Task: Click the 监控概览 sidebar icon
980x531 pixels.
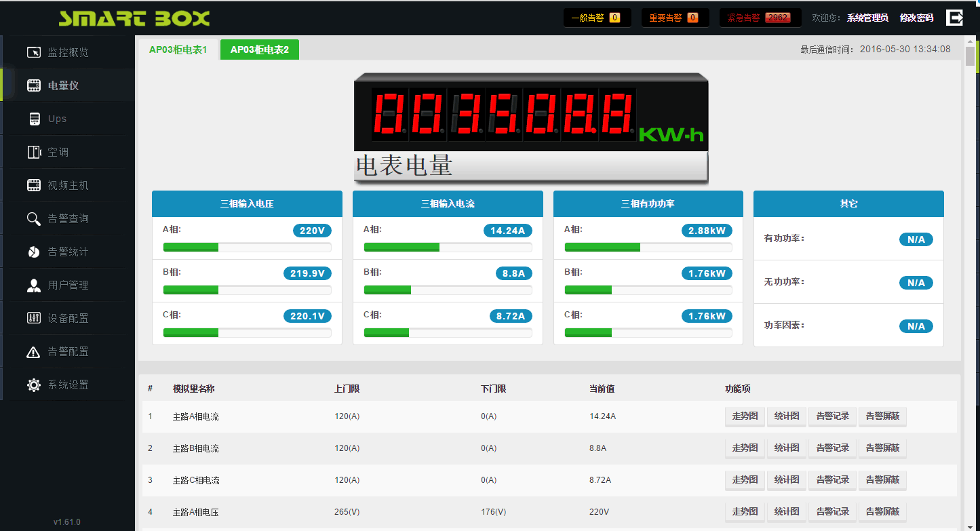Action: 34,52
